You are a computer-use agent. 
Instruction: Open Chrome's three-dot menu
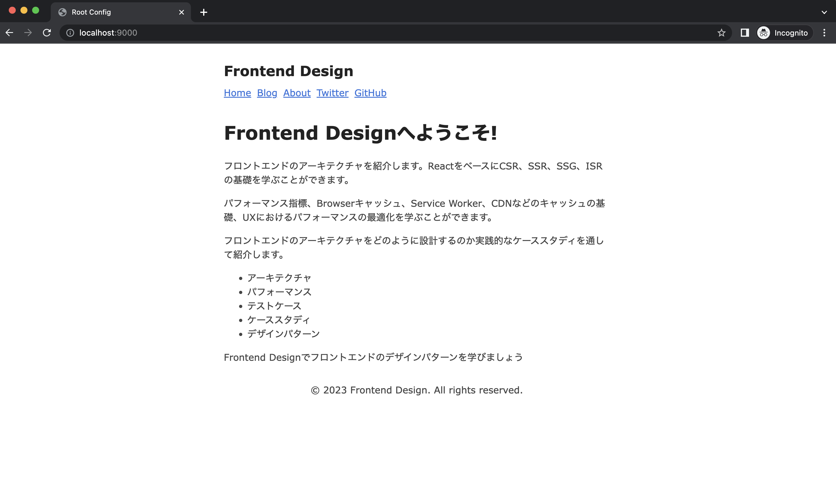pos(824,33)
